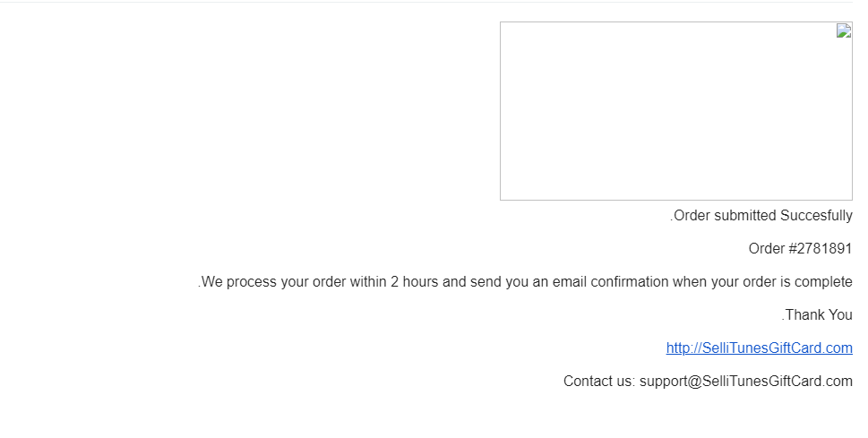
Task: Click the 'Contact us:' label
Action: point(599,381)
